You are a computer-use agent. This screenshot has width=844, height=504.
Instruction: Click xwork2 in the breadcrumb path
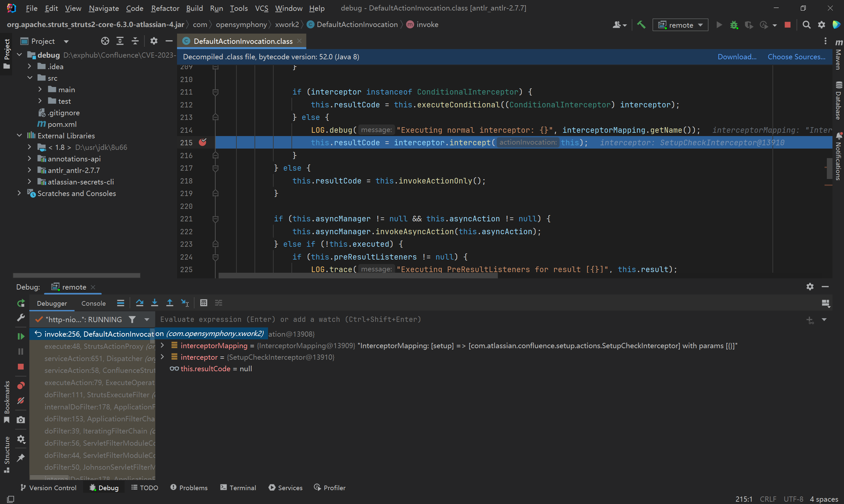[287, 24]
